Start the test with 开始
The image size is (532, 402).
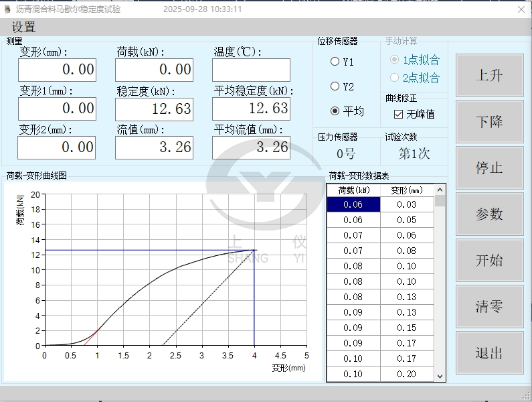pyautogui.click(x=489, y=260)
